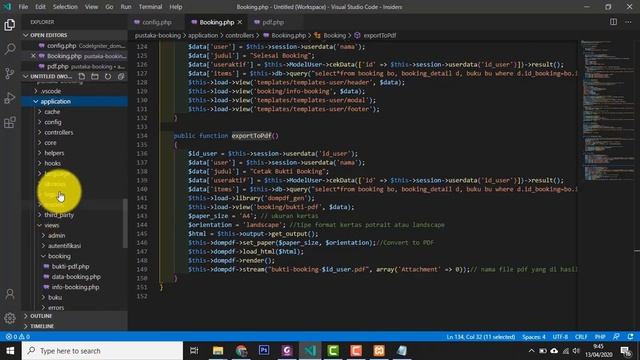Screen dimensions: 640x360
Task: Open data-booking.php in explorer
Action: tap(76, 277)
